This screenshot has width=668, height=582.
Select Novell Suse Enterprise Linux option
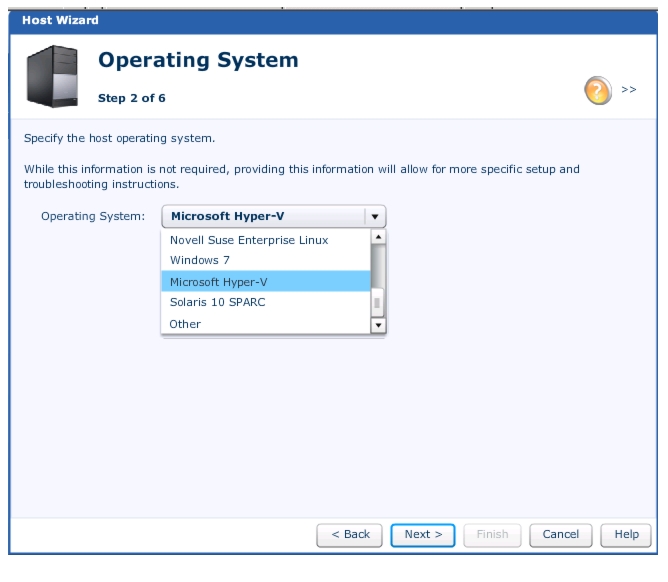(265, 240)
